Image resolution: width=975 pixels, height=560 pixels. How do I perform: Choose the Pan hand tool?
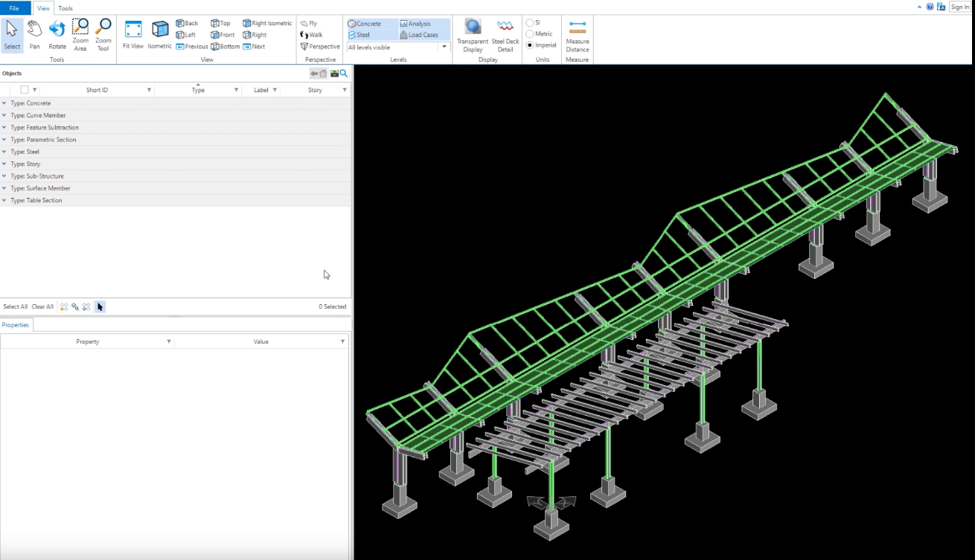[x=34, y=35]
